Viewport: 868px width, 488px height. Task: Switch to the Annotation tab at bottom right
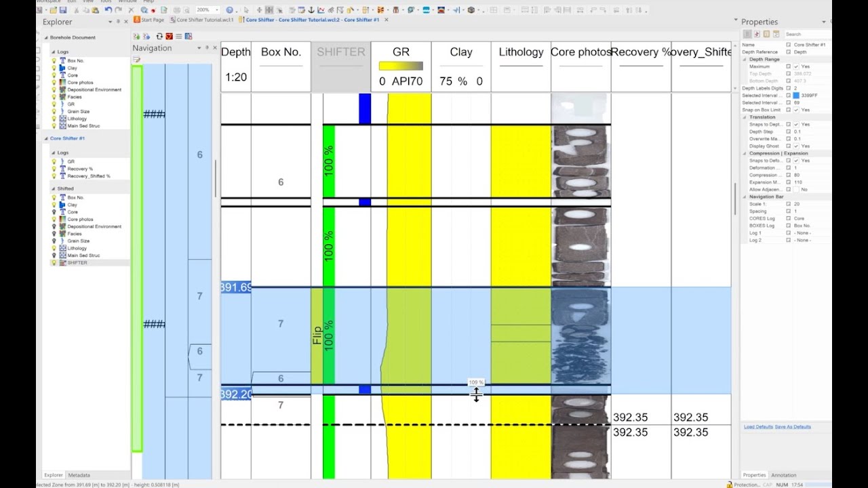[x=784, y=475]
